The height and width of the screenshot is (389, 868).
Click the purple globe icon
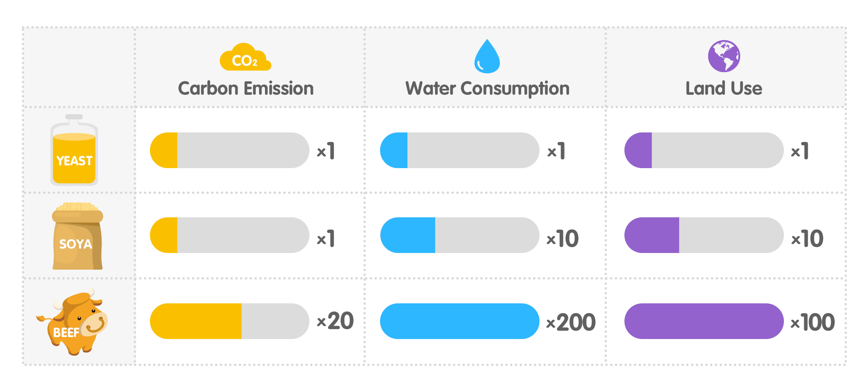point(724,56)
